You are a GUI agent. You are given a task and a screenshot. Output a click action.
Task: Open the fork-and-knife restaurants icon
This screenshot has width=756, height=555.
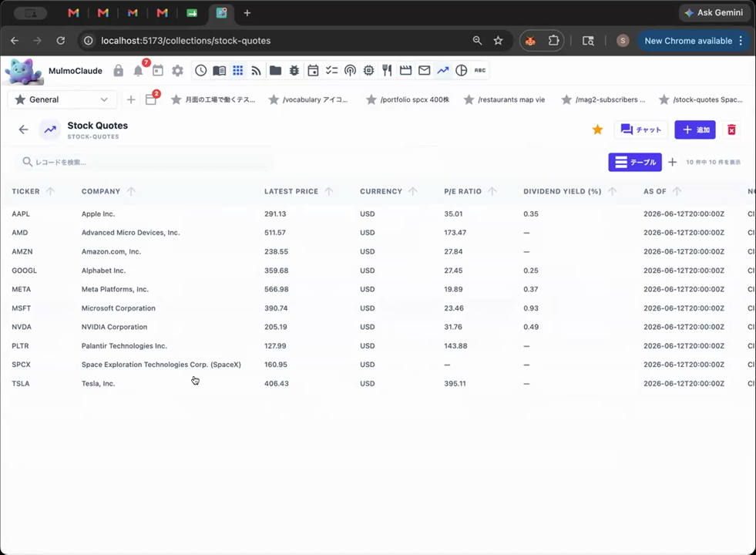click(x=387, y=70)
